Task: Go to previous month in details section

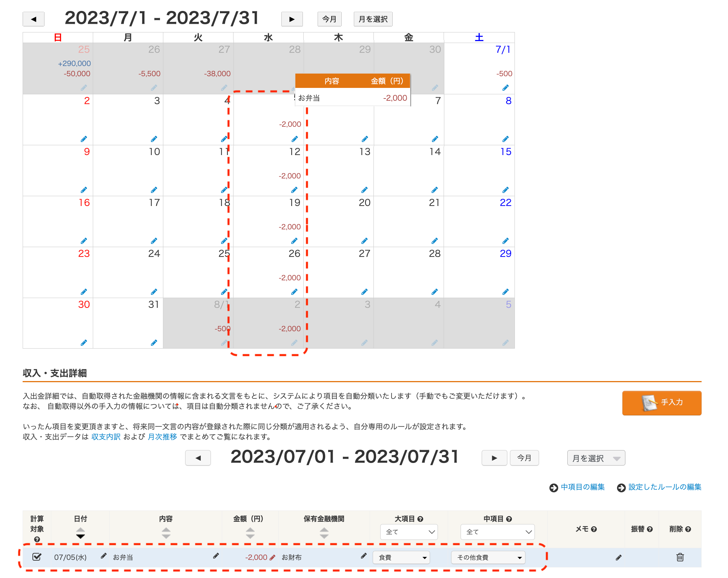Action: [198, 458]
